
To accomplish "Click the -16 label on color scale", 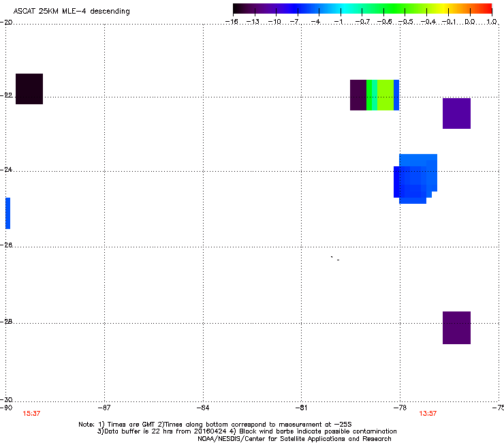I will [x=232, y=22].
